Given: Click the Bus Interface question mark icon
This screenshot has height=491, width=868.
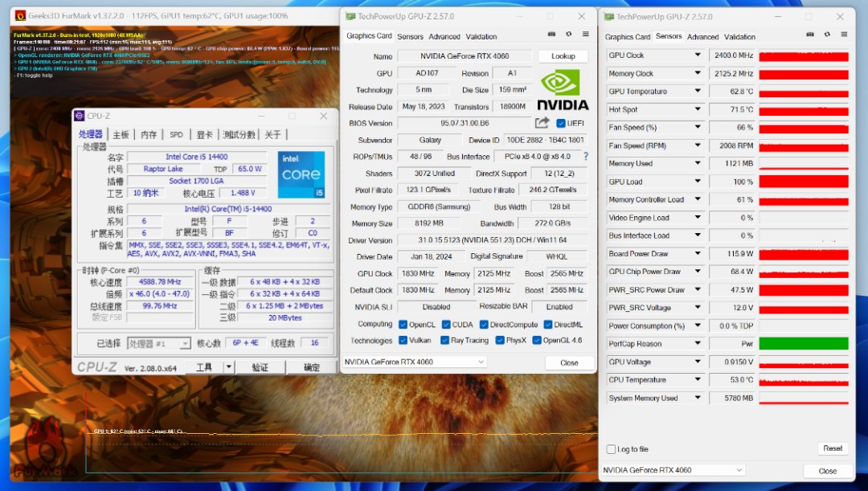Looking at the screenshot, I should 586,157.
